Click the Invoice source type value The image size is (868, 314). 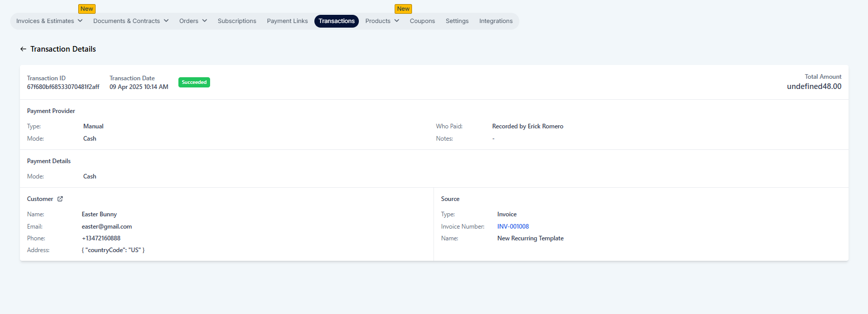(x=507, y=214)
